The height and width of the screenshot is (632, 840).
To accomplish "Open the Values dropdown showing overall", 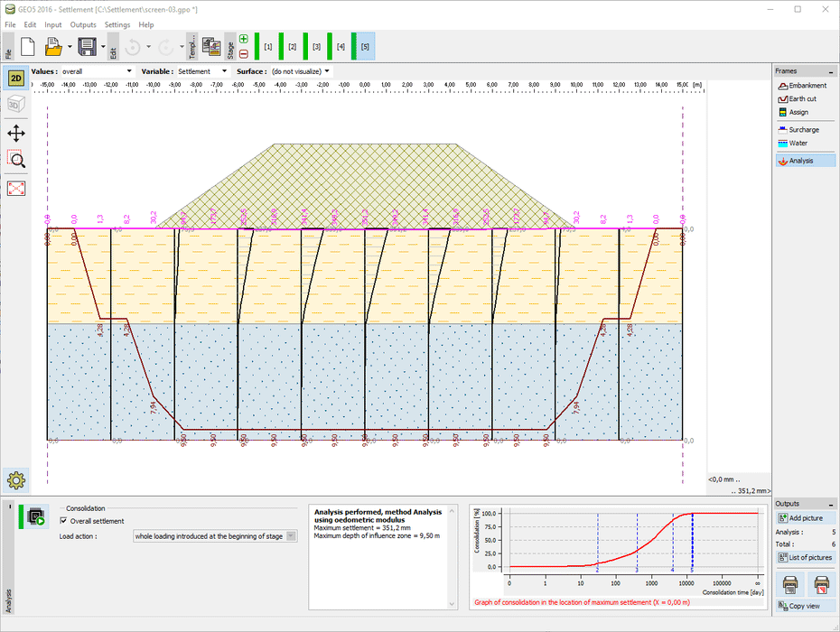I will [x=97, y=71].
